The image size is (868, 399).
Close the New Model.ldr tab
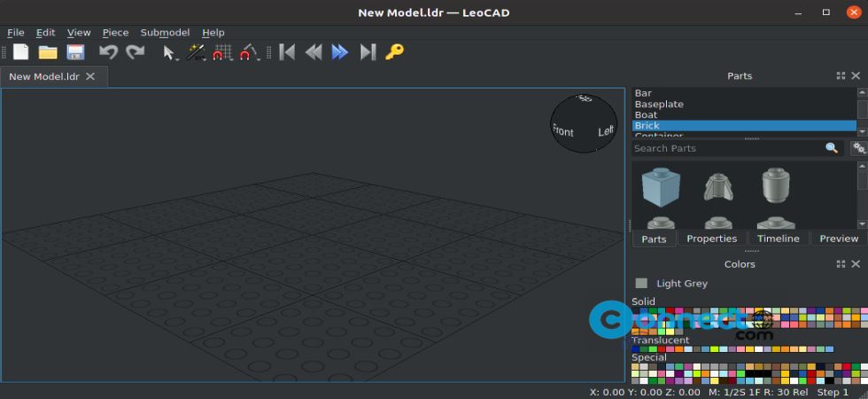(90, 77)
